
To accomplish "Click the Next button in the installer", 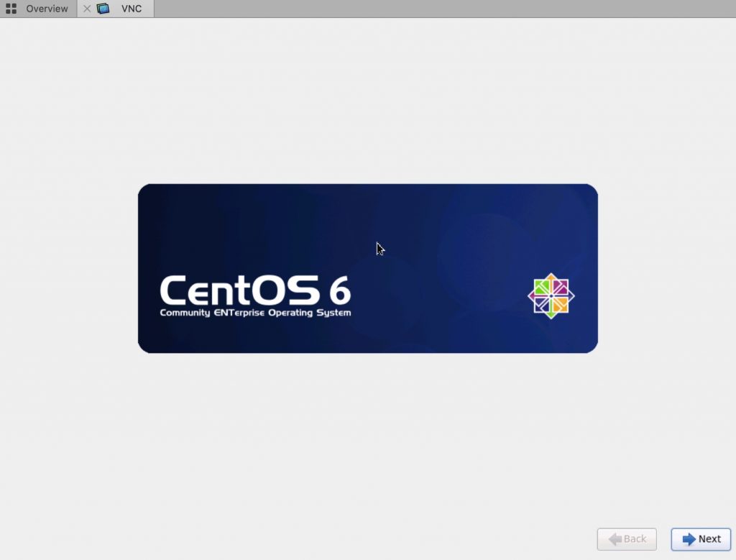I will coord(701,539).
